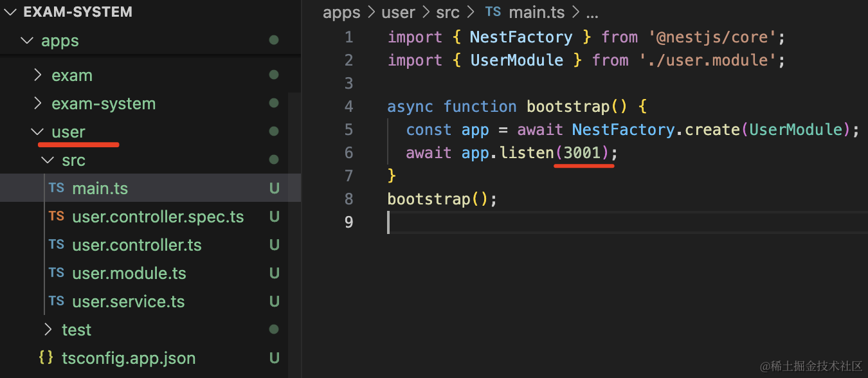Collapse the apps folder
Viewport: 868px width, 378px height.
pos(26,40)
